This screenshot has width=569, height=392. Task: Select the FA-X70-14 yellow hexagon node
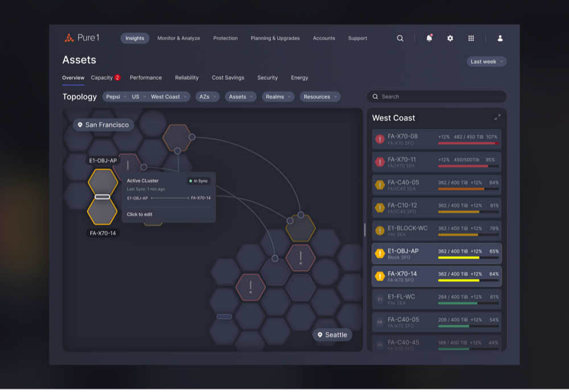[102, 211]
